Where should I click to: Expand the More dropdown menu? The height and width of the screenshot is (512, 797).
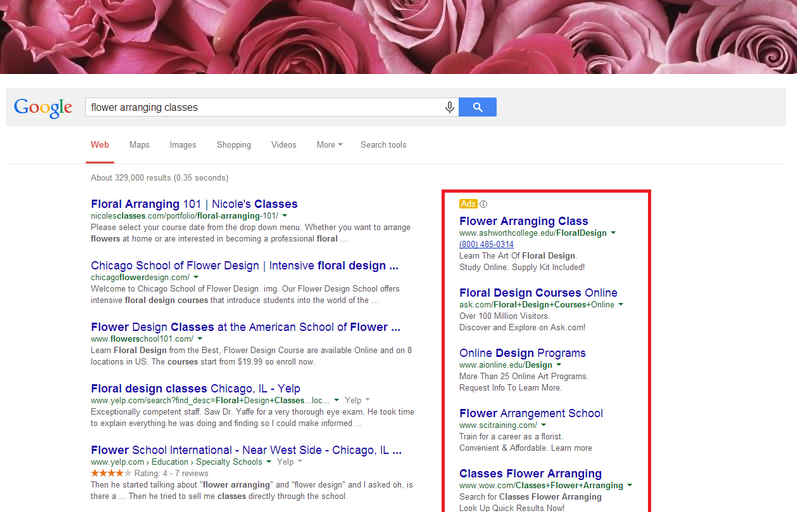(x=329, y=145)
